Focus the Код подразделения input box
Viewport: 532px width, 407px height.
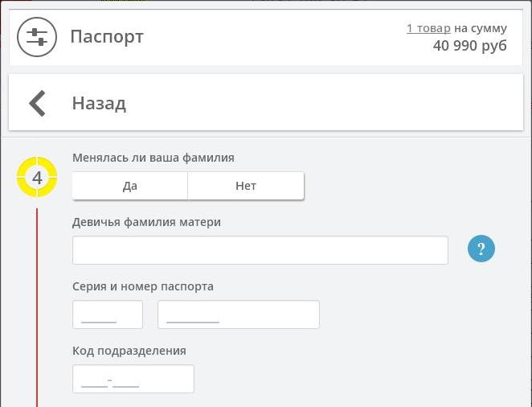coord(133,379)
